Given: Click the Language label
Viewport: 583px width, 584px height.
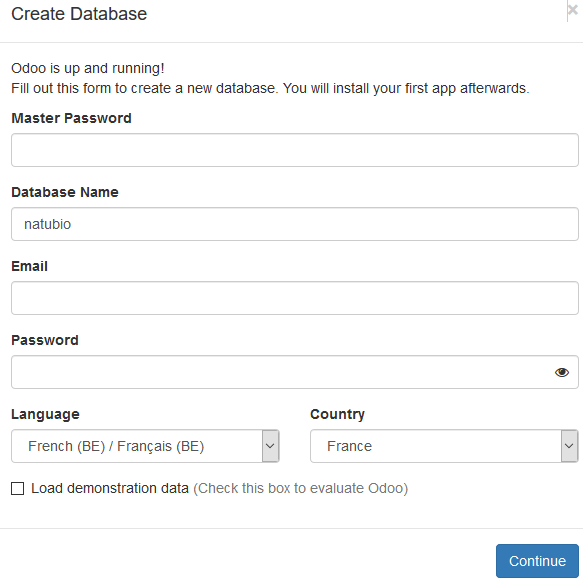Looking at the screenshot, I should point(45,414).
